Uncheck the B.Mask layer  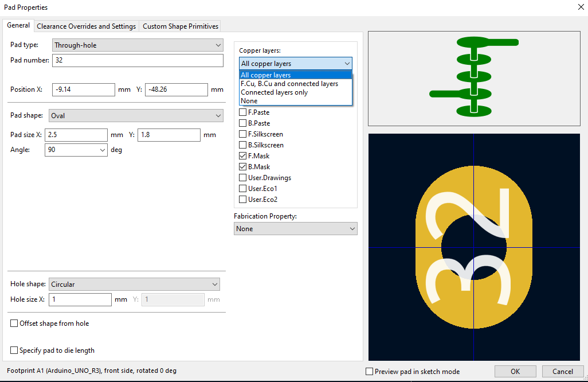(242, 166)
